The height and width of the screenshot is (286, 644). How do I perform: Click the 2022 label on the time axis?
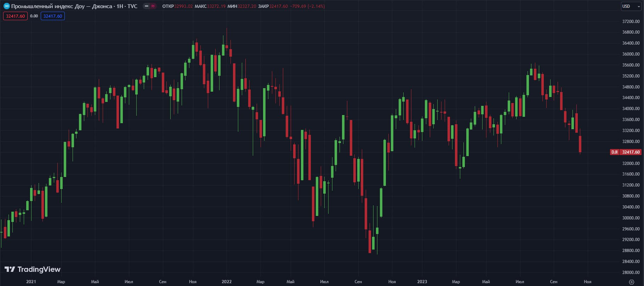point(227,282)
